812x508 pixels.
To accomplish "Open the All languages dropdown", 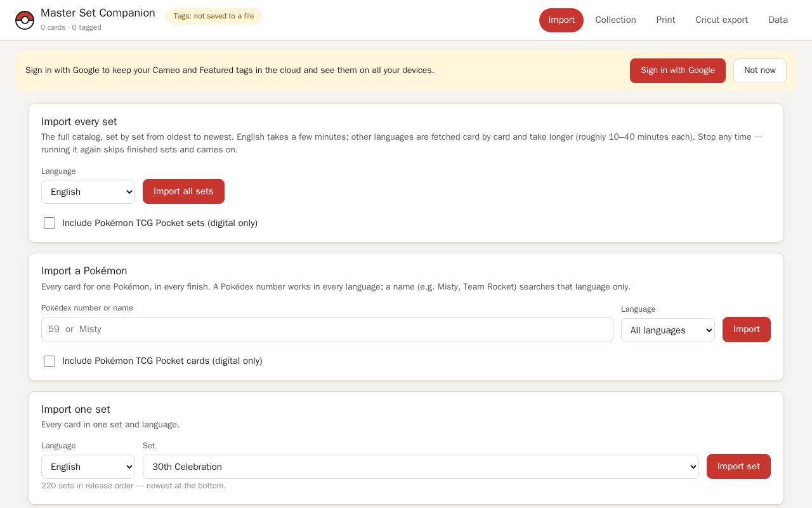I will (668, 330).
